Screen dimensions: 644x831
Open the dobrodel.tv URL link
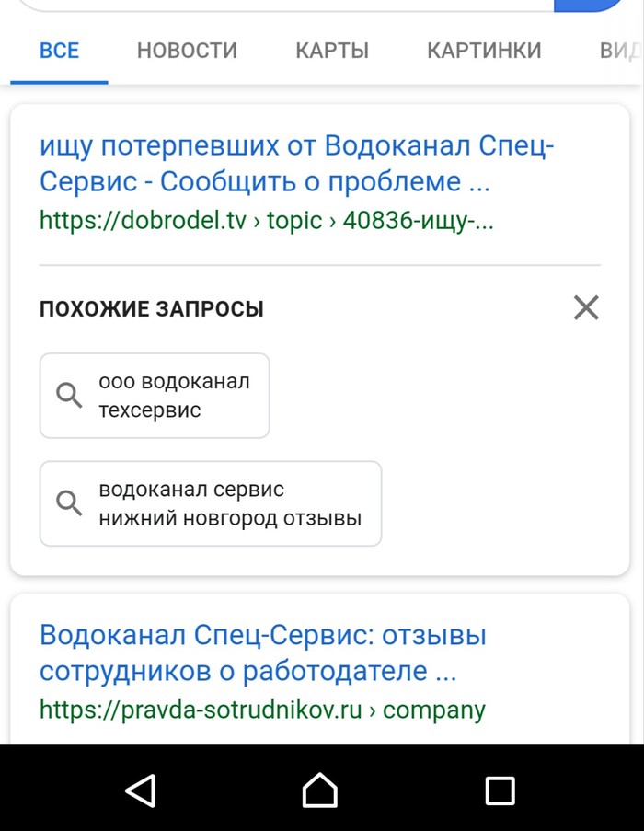[267, 221]
